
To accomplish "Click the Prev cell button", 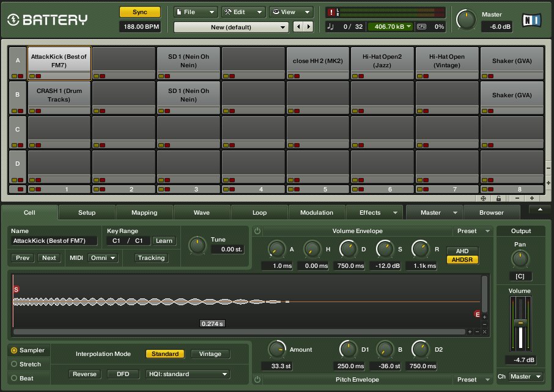I will [23, 258].
